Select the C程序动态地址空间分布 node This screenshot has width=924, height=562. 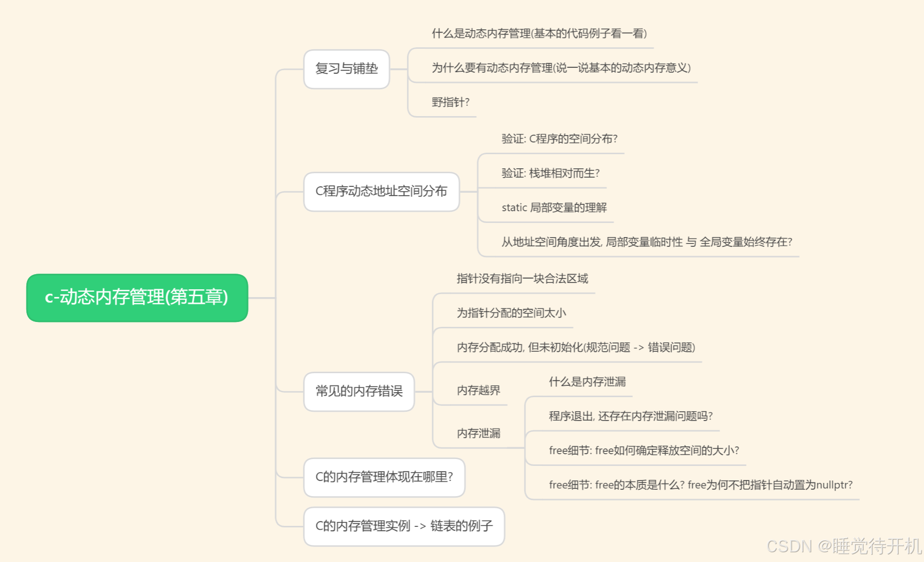[382, 191]
